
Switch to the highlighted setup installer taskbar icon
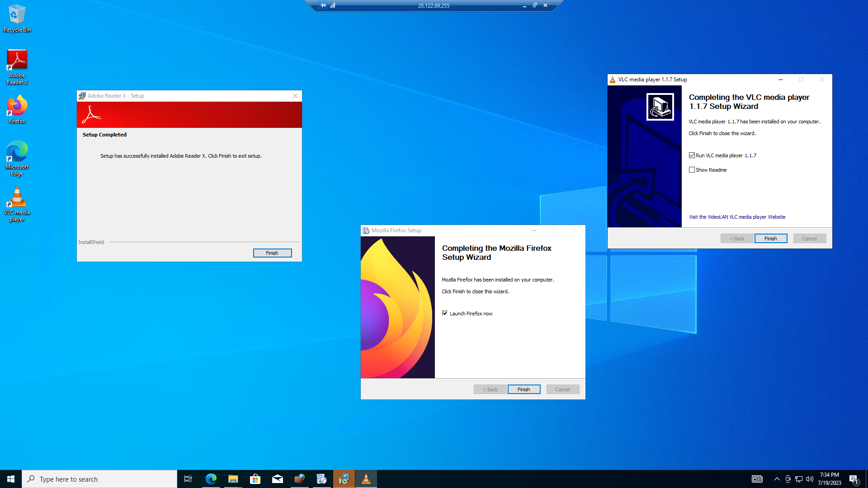coord(344,479)
